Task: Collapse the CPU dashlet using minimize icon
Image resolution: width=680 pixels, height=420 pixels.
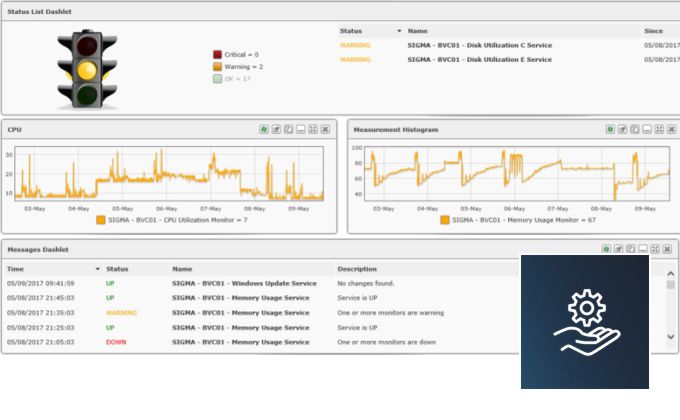Action: tap(301, 129)
